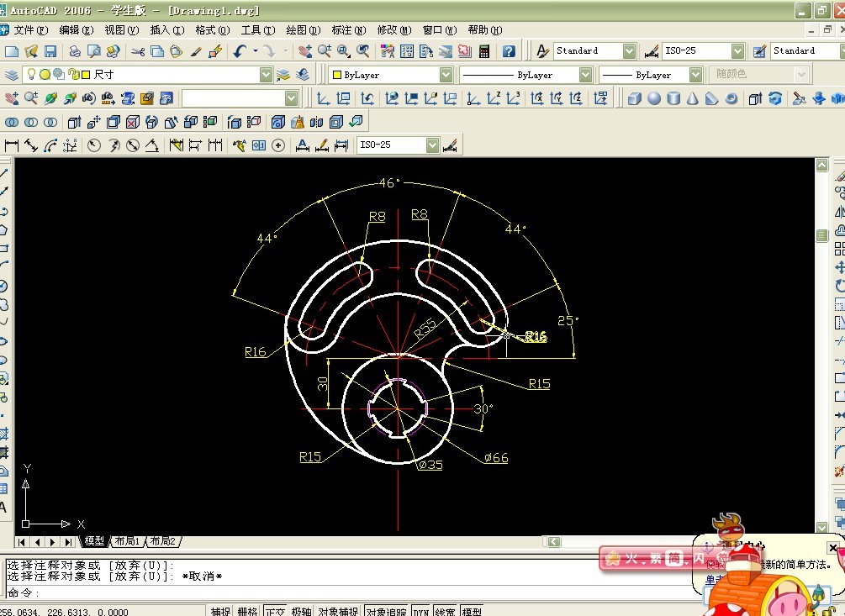Open the 绘图(D) menu

pyautogui.click(x=304, y=30)
